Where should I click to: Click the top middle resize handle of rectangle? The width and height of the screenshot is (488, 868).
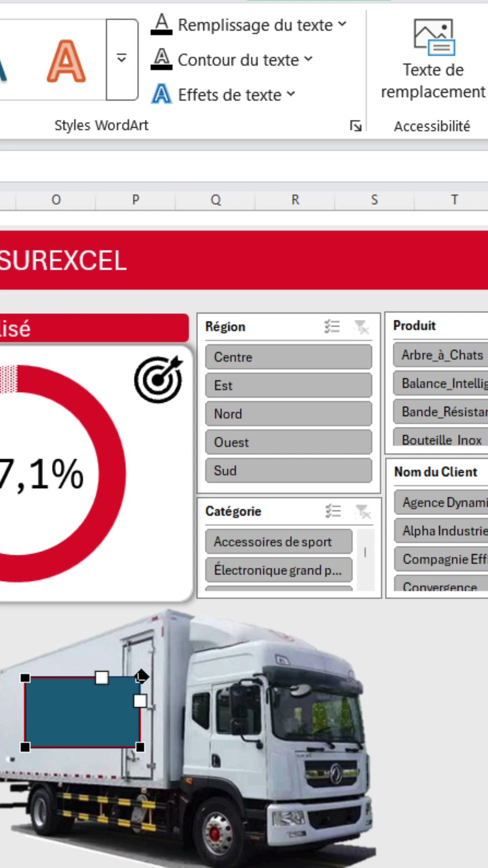[102, 677]
